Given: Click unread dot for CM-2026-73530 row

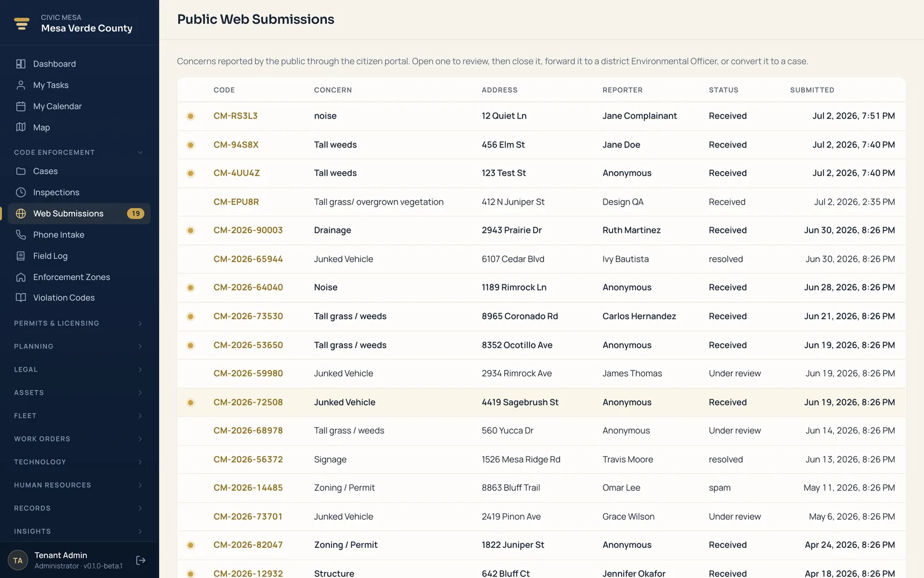Looking at the screenshot, I should point(191,317).
